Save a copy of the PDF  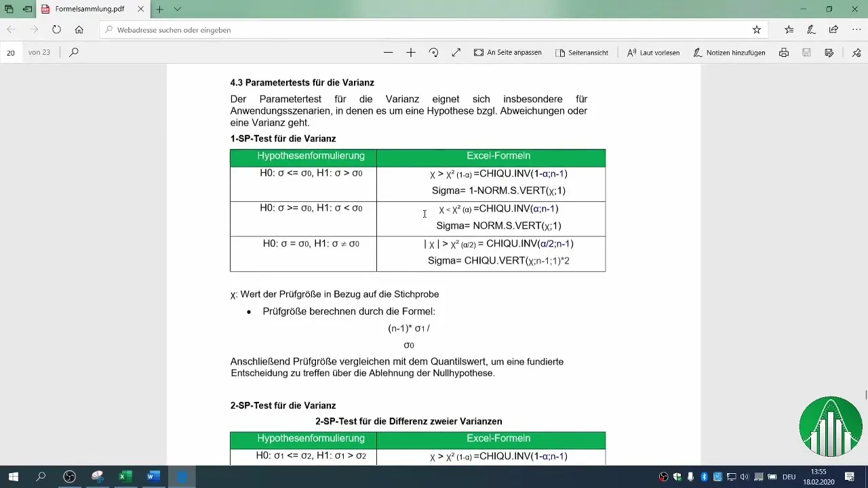click(829, 52)
